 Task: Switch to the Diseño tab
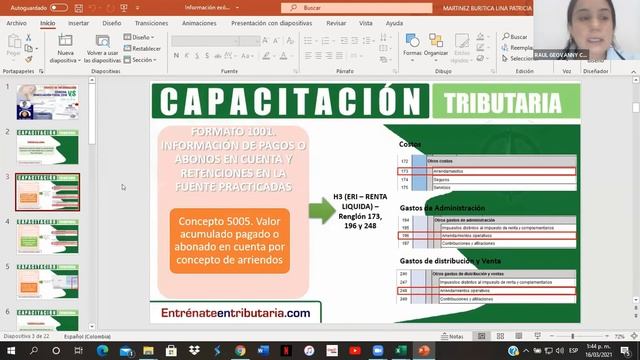tap(112, 23)
